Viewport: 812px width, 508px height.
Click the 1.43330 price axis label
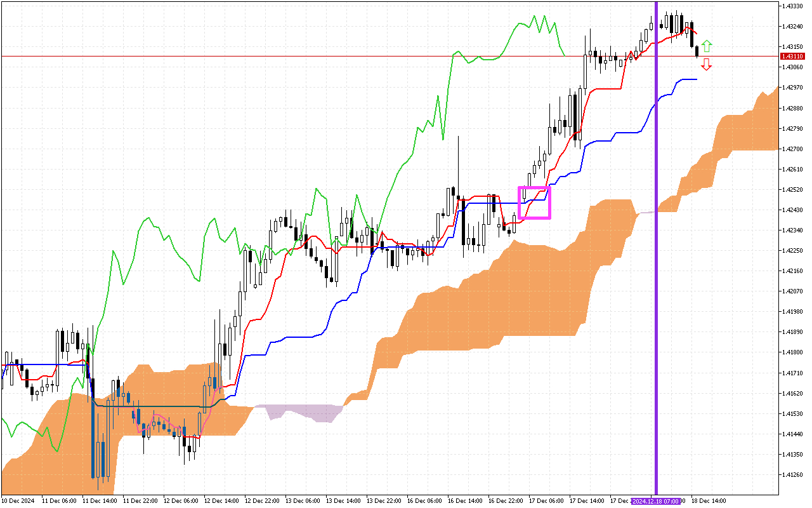tap(791, 6)
